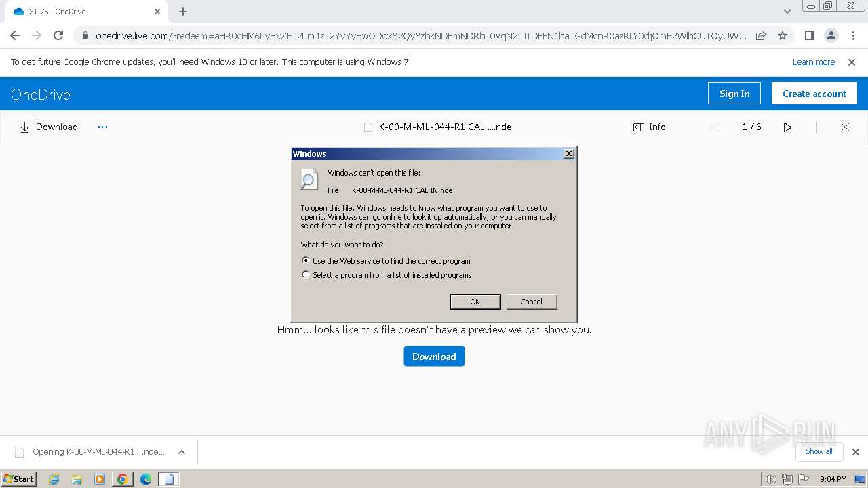Bookmark this page with star icon
Screen dimensions: 868x488
click(783, 35)
